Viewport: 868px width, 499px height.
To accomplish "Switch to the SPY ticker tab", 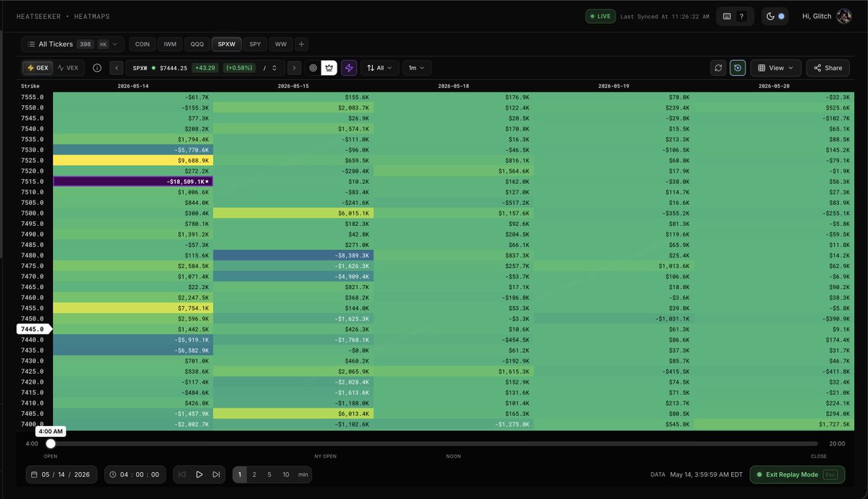I will 256,44.
